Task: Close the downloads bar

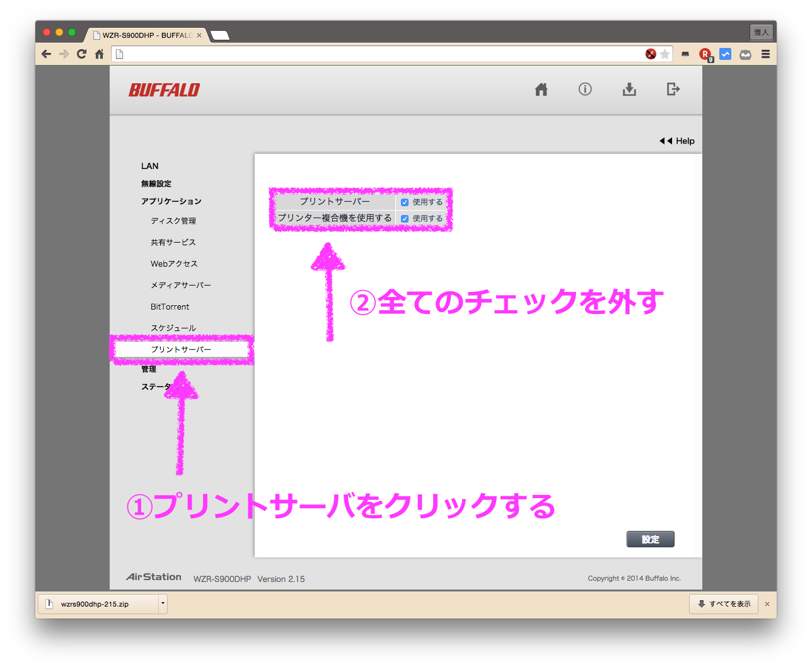Action: click(767, 604)
